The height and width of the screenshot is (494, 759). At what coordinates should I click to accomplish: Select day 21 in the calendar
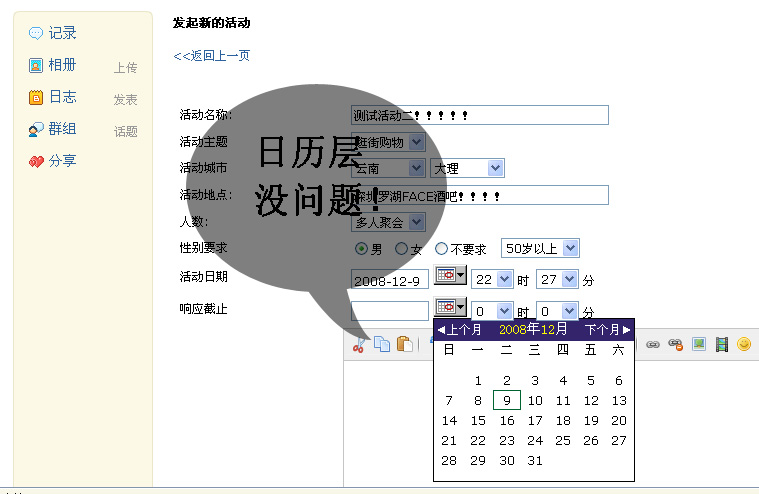tap(449, 440)
